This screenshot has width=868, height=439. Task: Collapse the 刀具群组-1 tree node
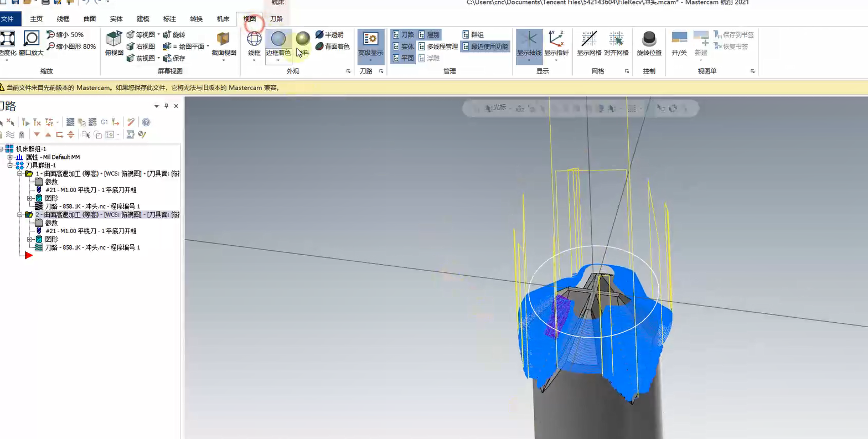10,166
